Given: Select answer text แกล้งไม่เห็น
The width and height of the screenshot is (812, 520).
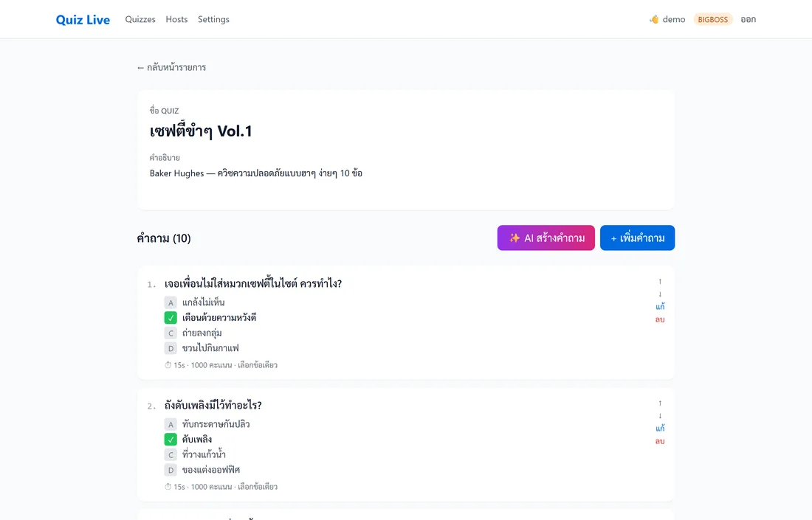Looking at the screenshot, I should (x=204, y=302).
